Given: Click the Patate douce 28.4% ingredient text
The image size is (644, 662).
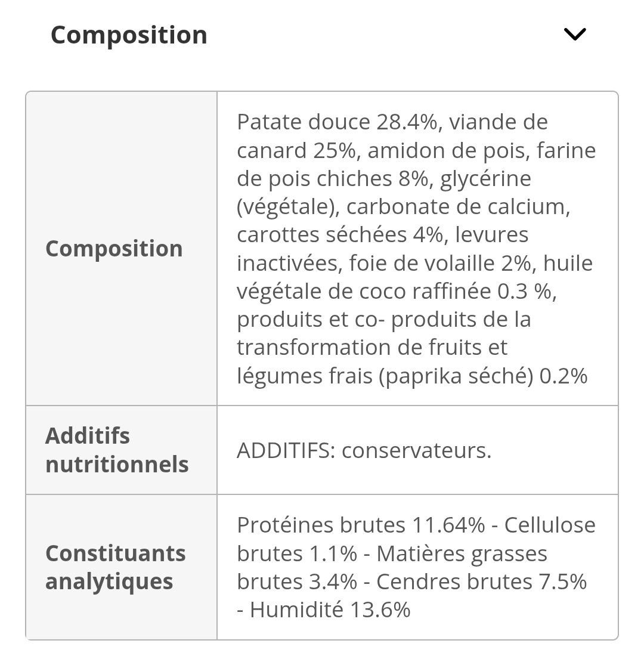Looking at the screenshot, I should 338,122.
